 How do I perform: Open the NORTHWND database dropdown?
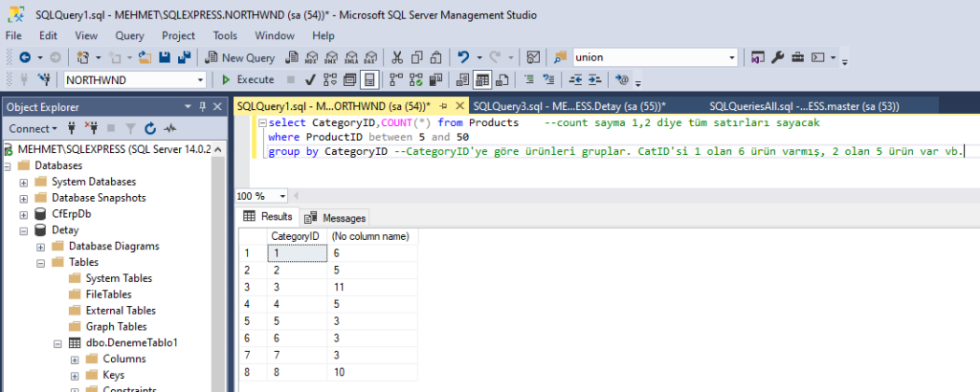(200, 80)
